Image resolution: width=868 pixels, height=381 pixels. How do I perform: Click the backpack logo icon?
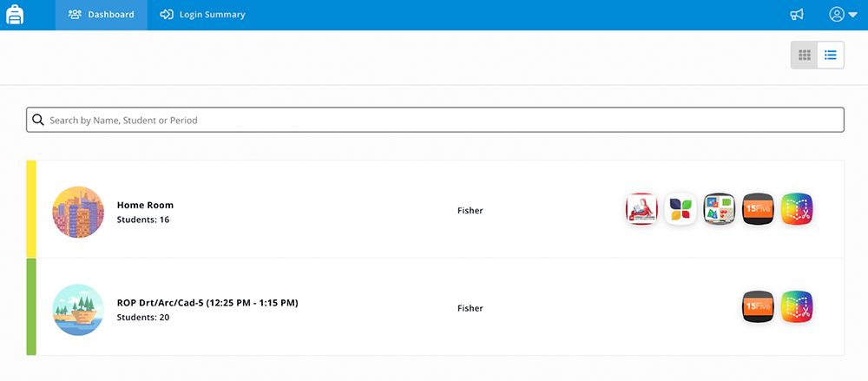click(x=16, y=15)
